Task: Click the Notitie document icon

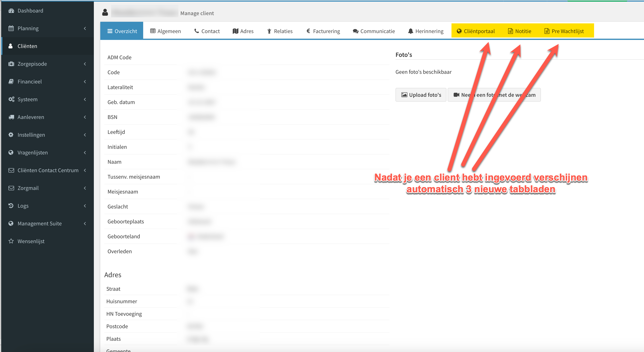Action: click(510, 31)
